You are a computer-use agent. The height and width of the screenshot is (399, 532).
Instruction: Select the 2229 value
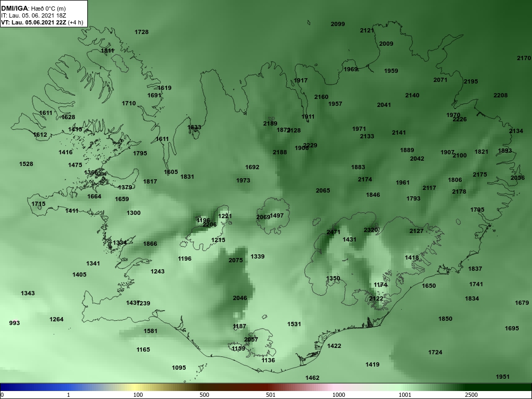(x=311, y=145)
